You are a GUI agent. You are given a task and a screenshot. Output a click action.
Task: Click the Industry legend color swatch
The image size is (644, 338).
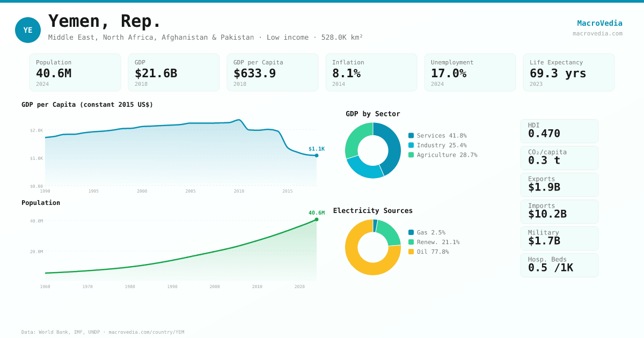(411, 145)
